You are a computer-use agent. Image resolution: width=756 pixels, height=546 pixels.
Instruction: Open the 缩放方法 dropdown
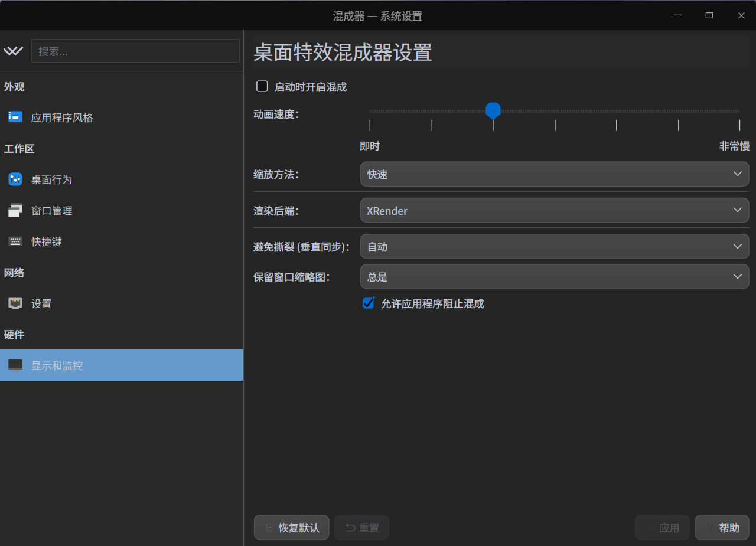554,174
